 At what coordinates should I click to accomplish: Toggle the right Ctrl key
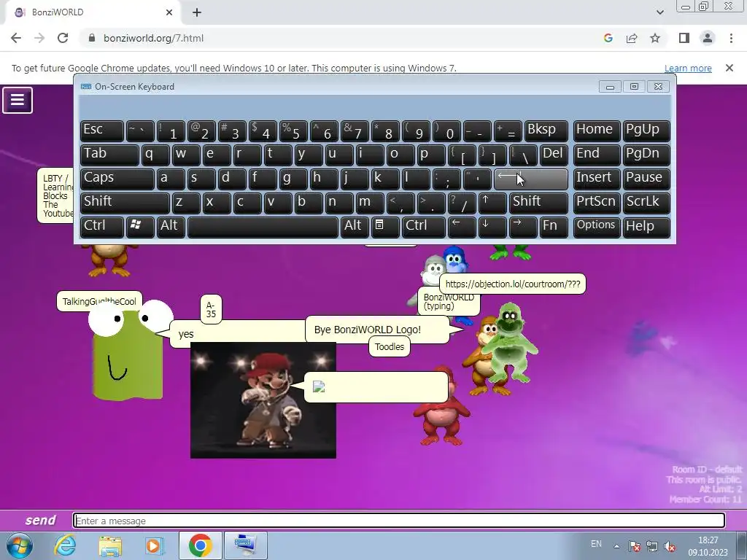tap(424, 226)
